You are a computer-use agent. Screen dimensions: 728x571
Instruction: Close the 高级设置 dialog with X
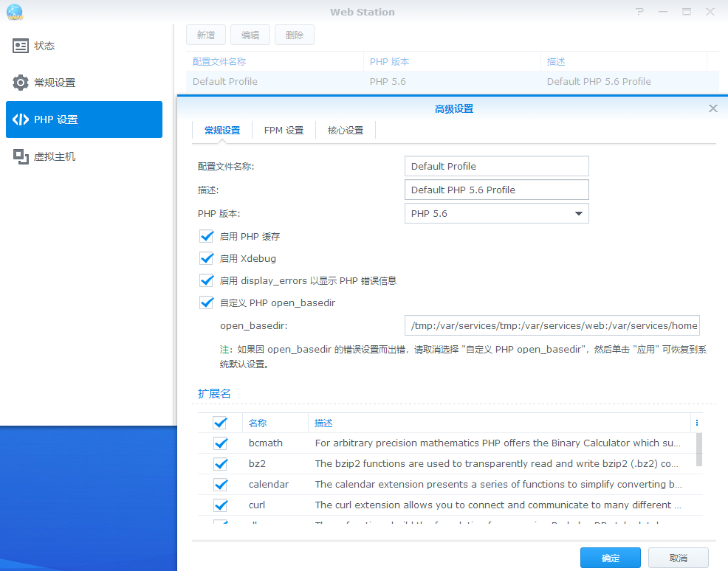[x=712, y=108]
